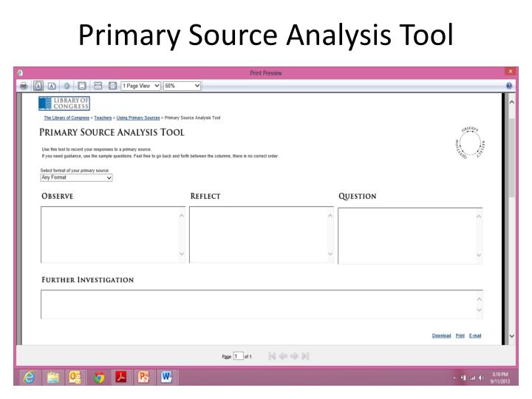Click the Observe box scroll down arrow
Screen dimensions: 532x399
click(x=182, y=253)
